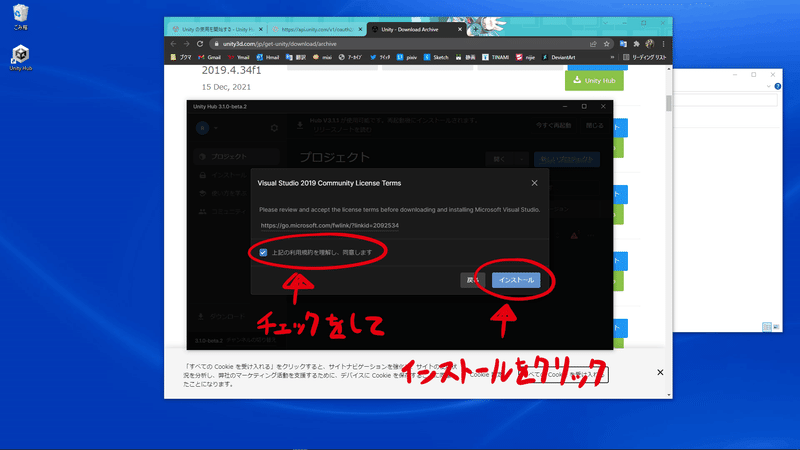Open the Unity Hub account avatar dropdown
This screenshot has height=450, width=800.
[x=207, y=128]
